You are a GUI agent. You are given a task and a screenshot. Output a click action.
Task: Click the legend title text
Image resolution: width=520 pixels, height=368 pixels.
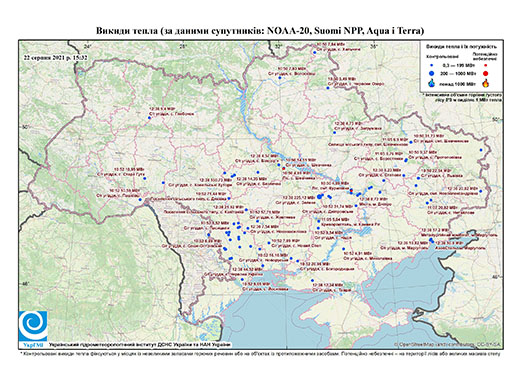[x=461, y=47]
